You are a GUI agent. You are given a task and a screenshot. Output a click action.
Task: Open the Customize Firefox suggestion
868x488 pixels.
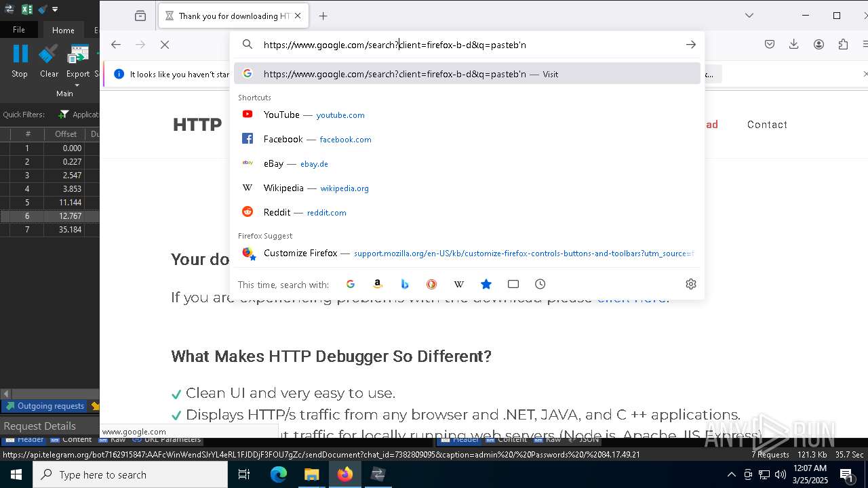click(x=467, y=253)
